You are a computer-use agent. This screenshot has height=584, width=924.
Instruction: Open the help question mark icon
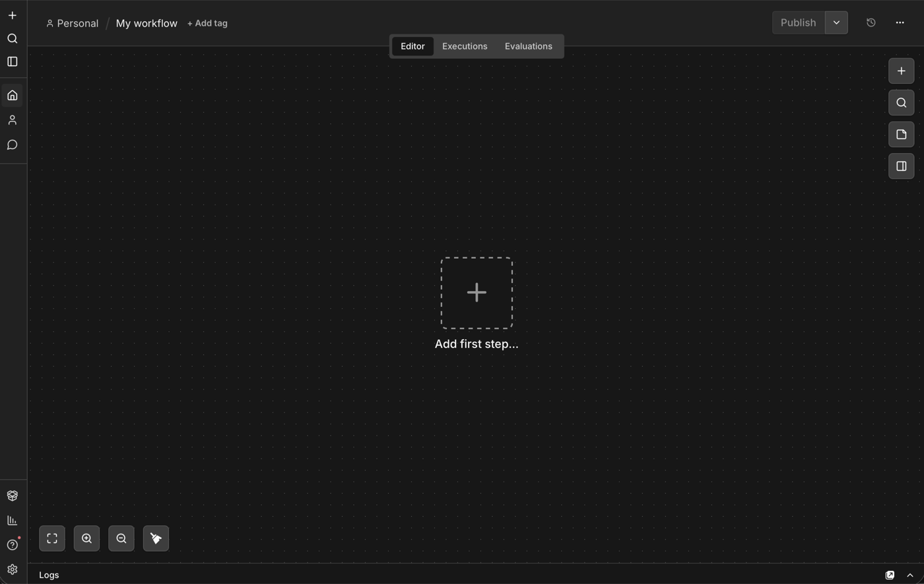12,545
